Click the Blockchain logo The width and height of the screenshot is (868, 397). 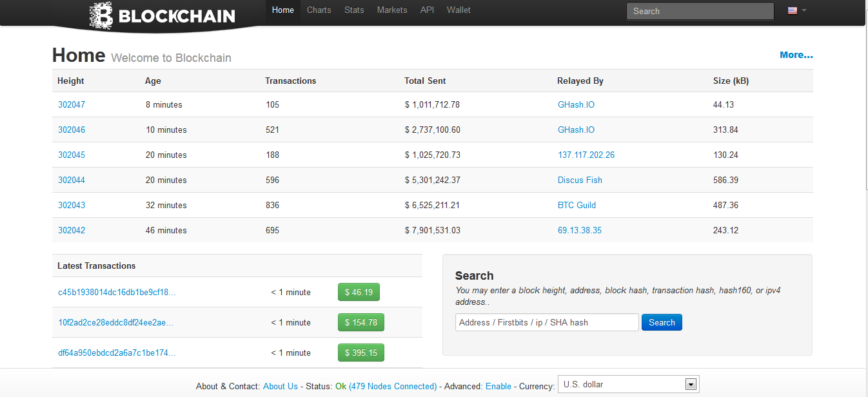click(162, 15)
